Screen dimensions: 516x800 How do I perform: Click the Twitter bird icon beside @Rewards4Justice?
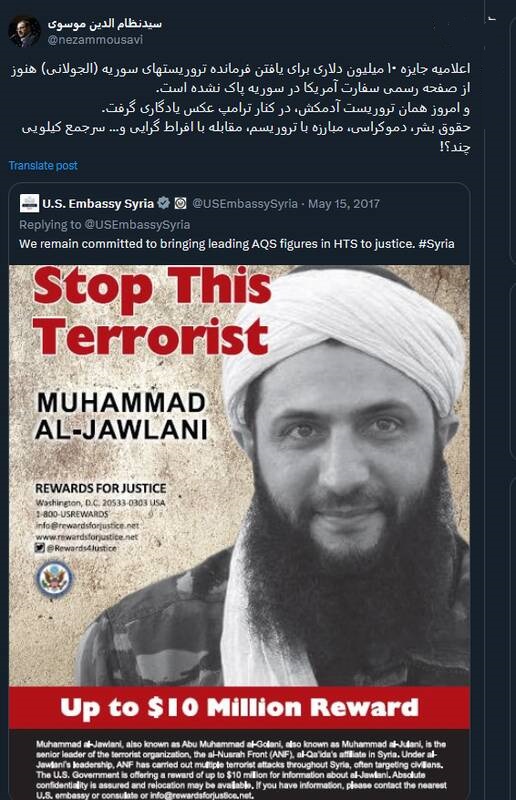coord(40,548)
